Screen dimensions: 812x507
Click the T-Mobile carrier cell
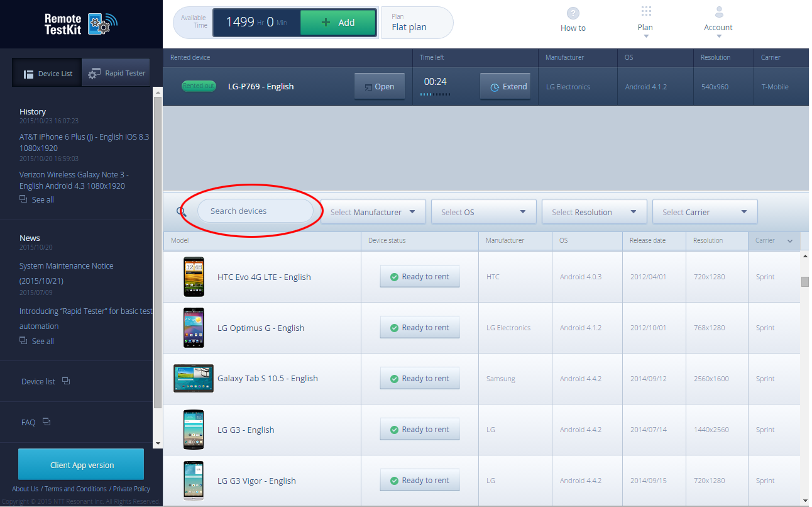[x=775, y=87]
